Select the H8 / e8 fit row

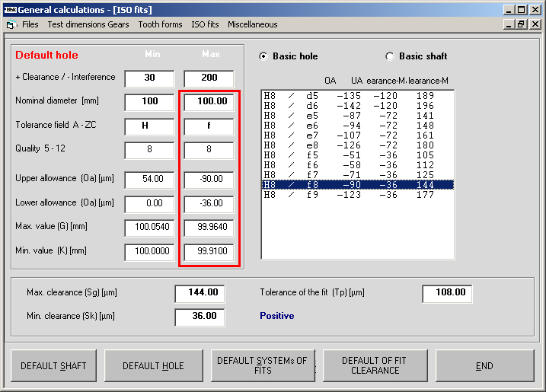point(356,145)
